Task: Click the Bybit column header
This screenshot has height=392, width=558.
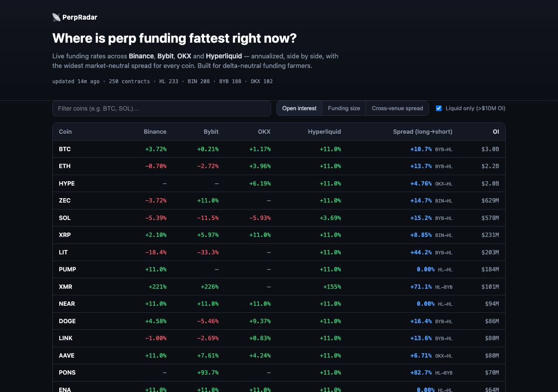Action: pyautogui.click(x=211, y=132)
